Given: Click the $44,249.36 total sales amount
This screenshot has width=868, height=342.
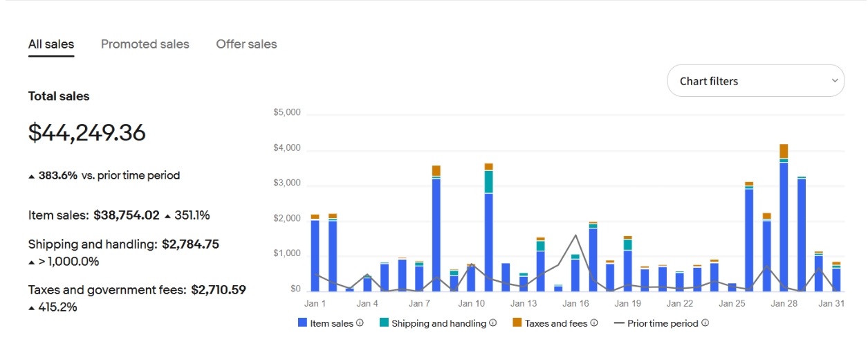Looking at the screenshot, I should [x=87, y=132].
